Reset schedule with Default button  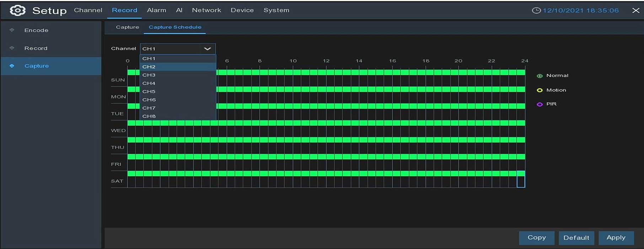[x=576, y=238]
